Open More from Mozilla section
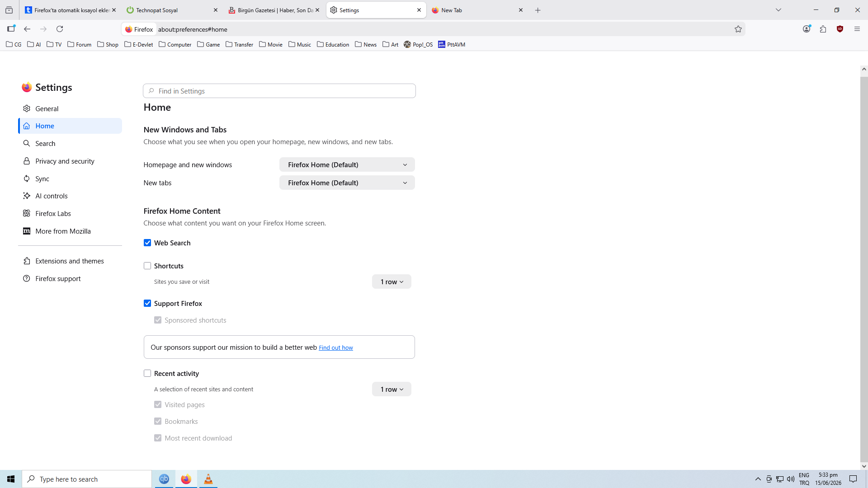Image resolution: width=868 pixels, height=488 pixels. coord(70,231)
